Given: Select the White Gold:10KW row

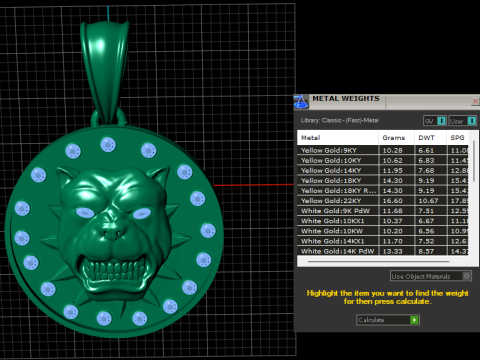Looking at the screenshot, I should [383, 231].
